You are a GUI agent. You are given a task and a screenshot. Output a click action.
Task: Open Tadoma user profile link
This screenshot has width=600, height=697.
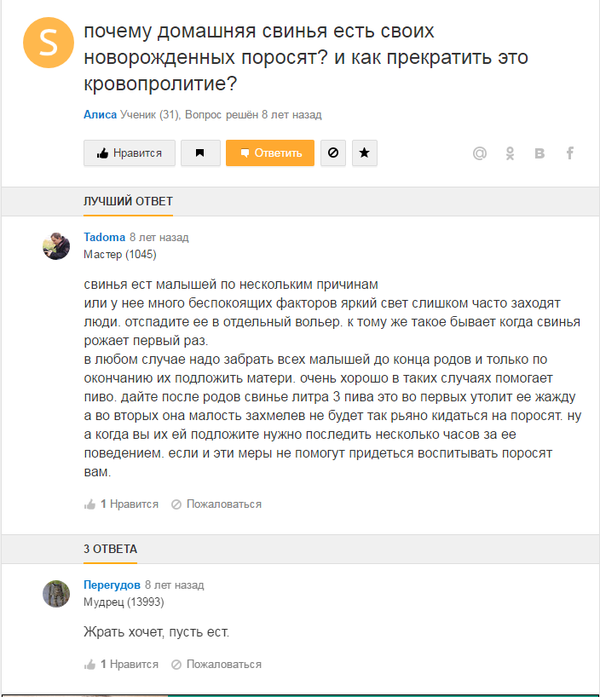coord(104,238)
